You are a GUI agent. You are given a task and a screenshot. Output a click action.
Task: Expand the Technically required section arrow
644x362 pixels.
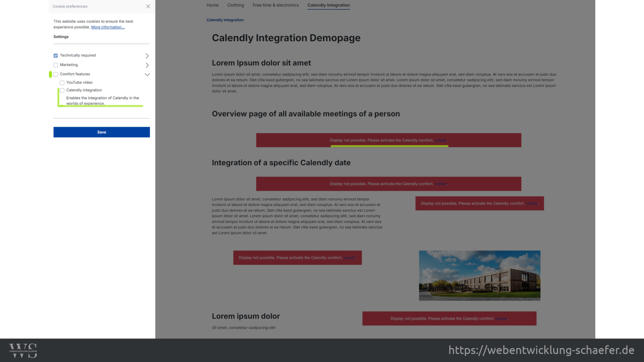pos(147,56)
